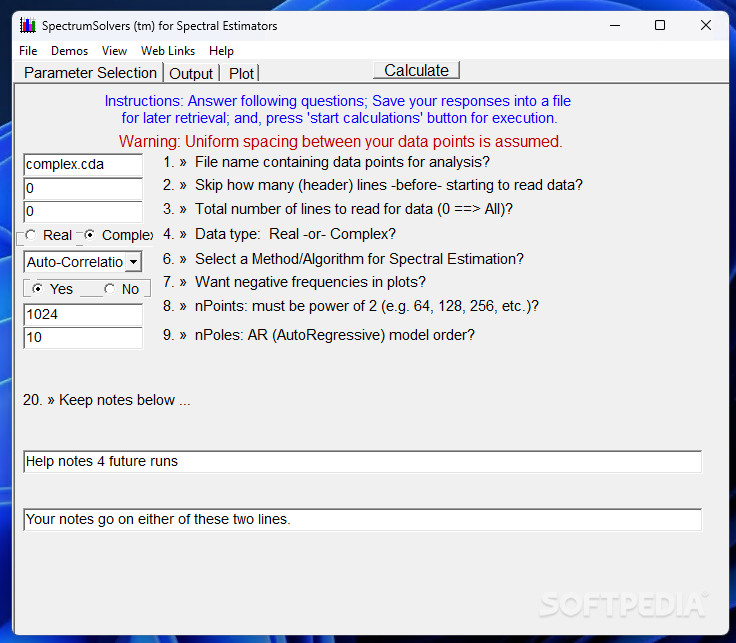
Task: Click the blue Instructions text
Action: click(338, 109)
